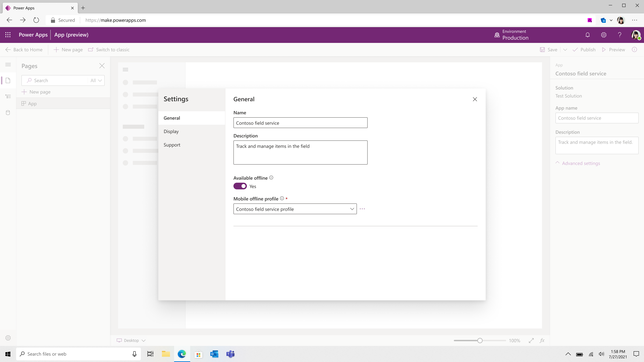Select the Display settings tab
Image resolution: width=644 pixels, height=362 pixels.
pyautogui.click(x=171, y=131)
